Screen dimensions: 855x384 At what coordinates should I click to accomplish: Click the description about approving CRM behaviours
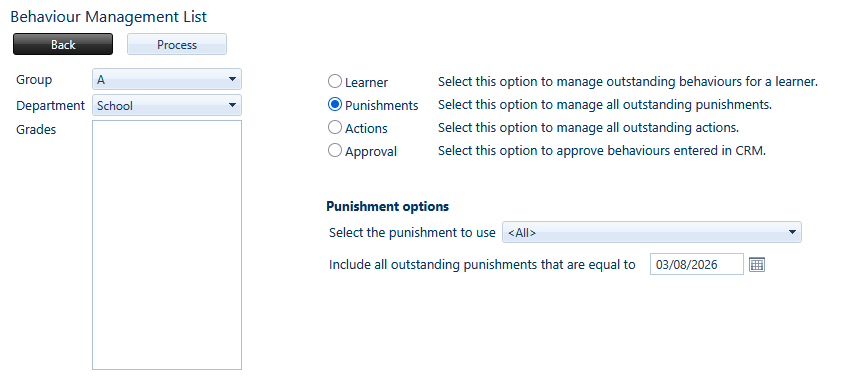point(602,151)
